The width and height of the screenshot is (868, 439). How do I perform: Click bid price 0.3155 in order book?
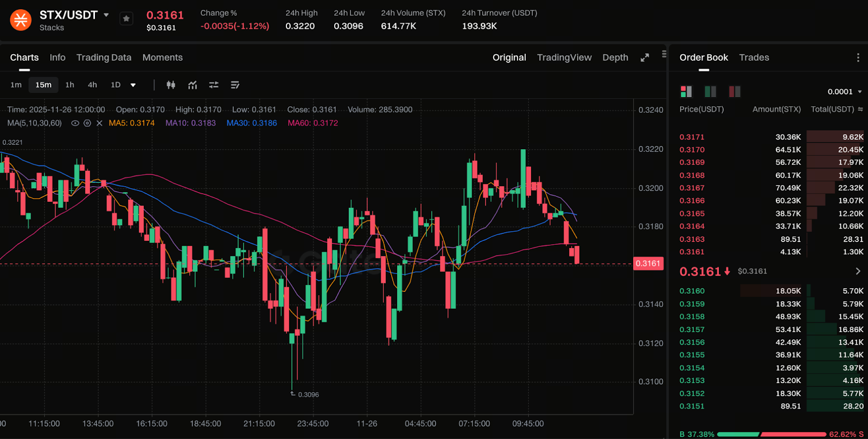coord(692,355)
